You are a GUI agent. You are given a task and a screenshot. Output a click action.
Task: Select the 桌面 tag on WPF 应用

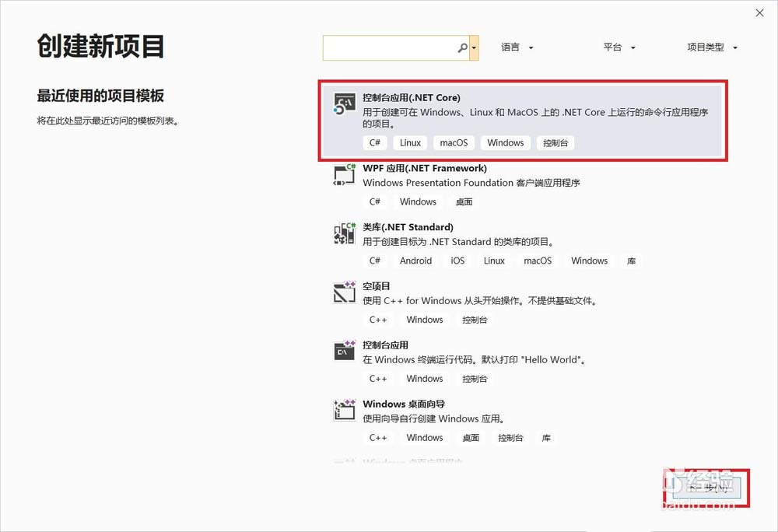[x=464, y=201]
